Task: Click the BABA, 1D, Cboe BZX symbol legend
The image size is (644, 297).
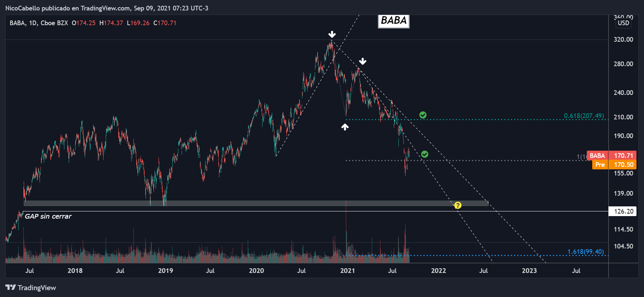Action: (39, 23)
